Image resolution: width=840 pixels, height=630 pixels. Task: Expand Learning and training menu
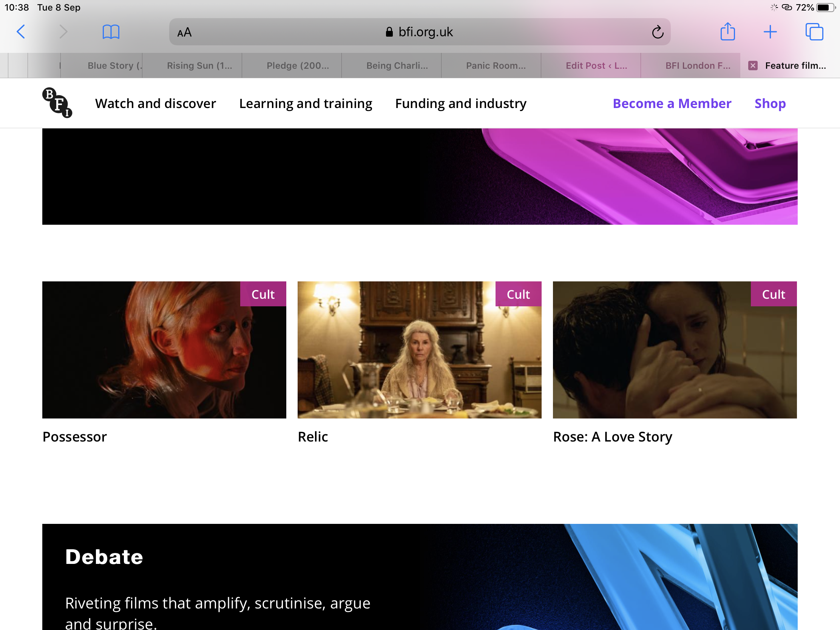point(305,103)
